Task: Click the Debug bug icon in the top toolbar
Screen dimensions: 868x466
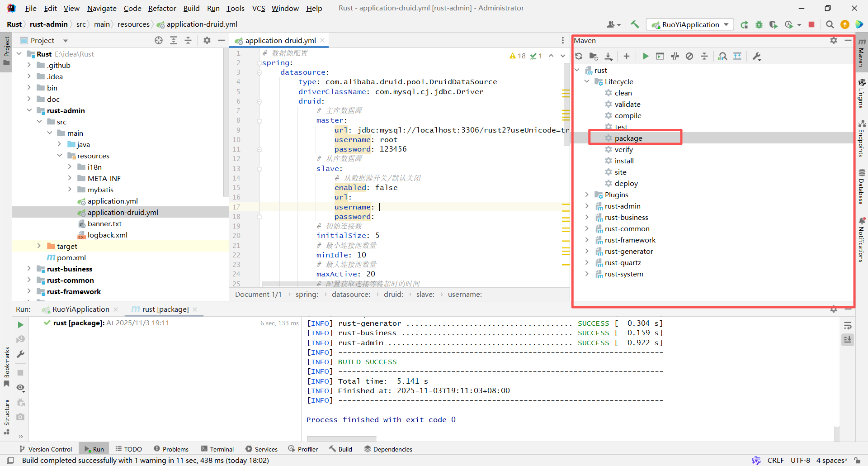Action: [x=759, y=24]
